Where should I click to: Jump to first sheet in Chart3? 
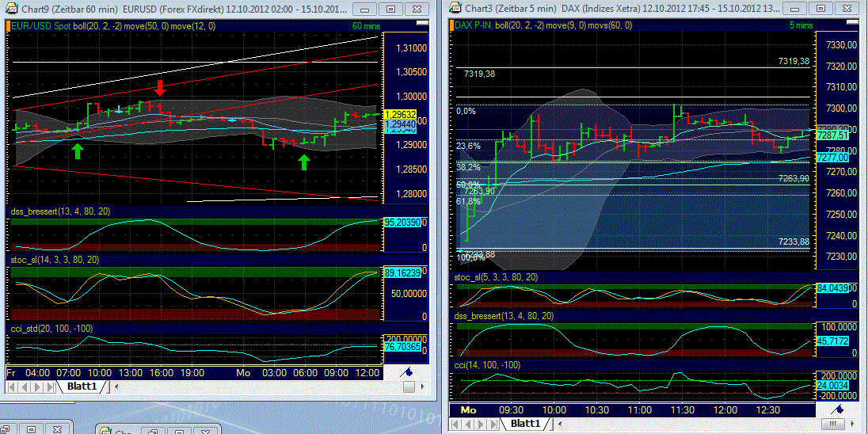point(457,424)
